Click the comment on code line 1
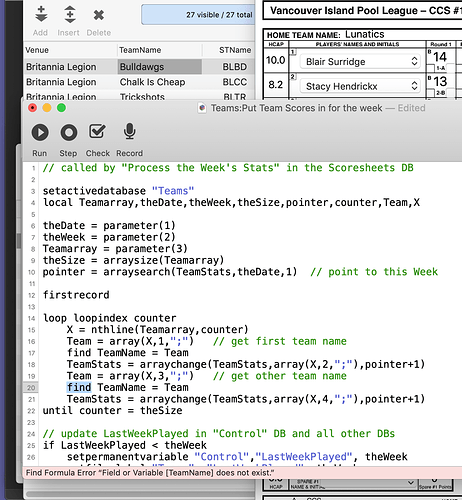 pyautogui.click(x=228, y=168)
